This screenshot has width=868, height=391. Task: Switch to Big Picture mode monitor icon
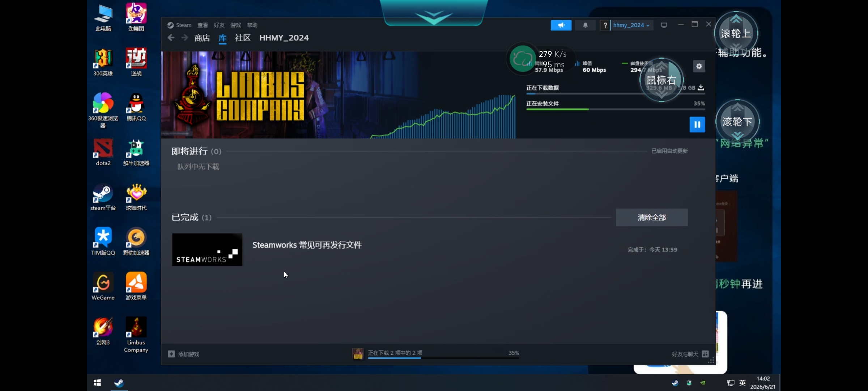point(664,25)
